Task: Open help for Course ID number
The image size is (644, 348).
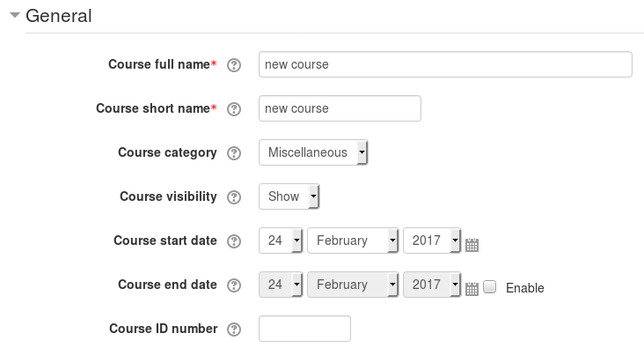Action: coord(234,329)
